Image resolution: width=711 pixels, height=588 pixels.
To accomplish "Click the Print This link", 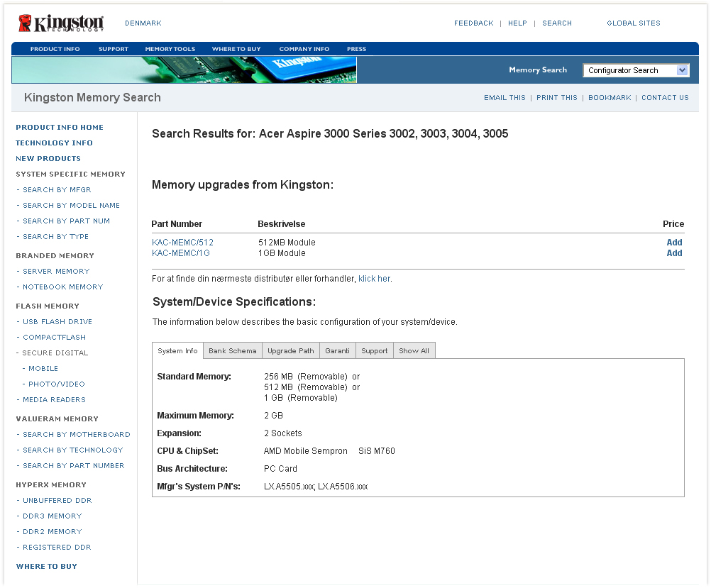I will 556,98.
